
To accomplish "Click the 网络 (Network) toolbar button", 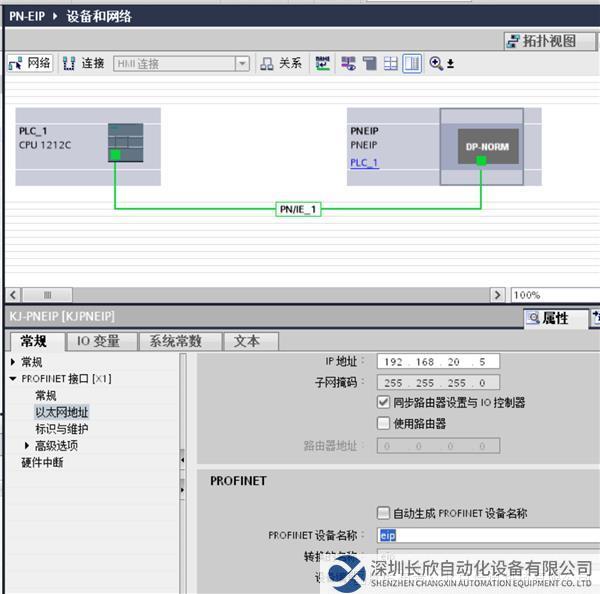I will pos(30,63).
